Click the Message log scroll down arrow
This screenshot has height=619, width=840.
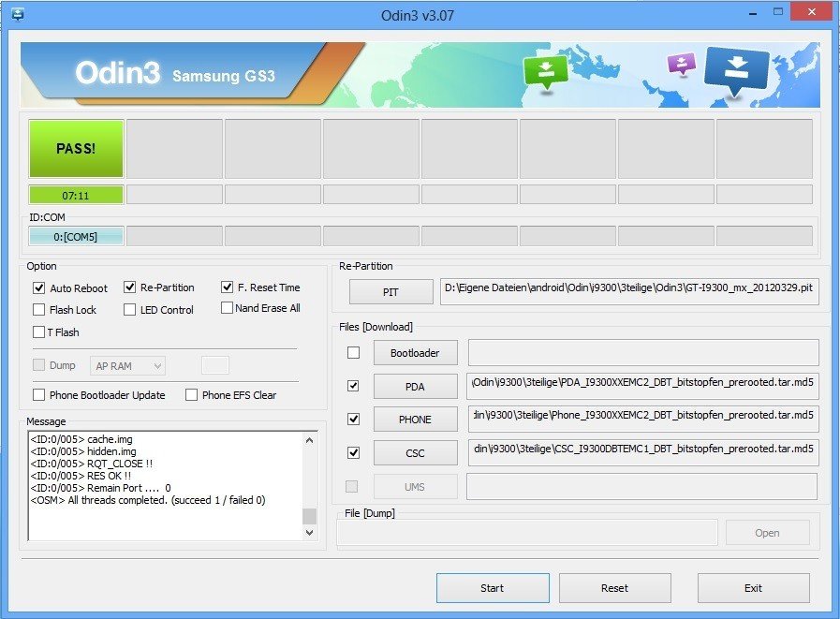pos(310,532)
